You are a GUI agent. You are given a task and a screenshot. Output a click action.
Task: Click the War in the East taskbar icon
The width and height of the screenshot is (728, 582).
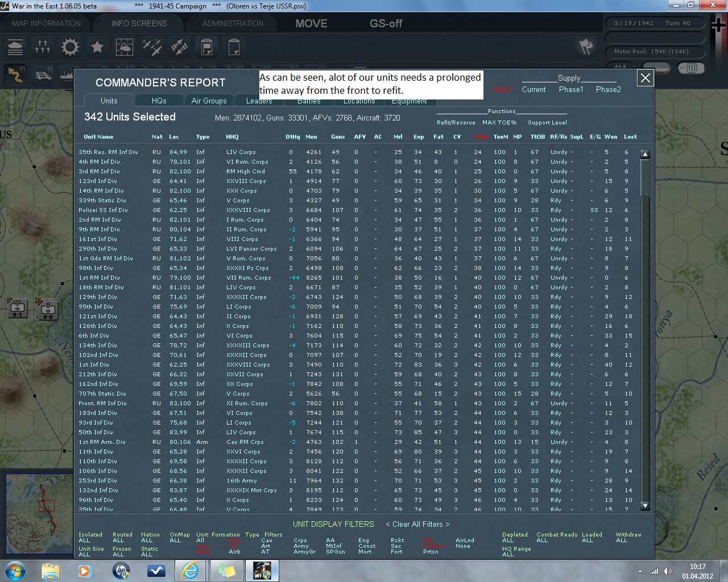coord(262,570)
